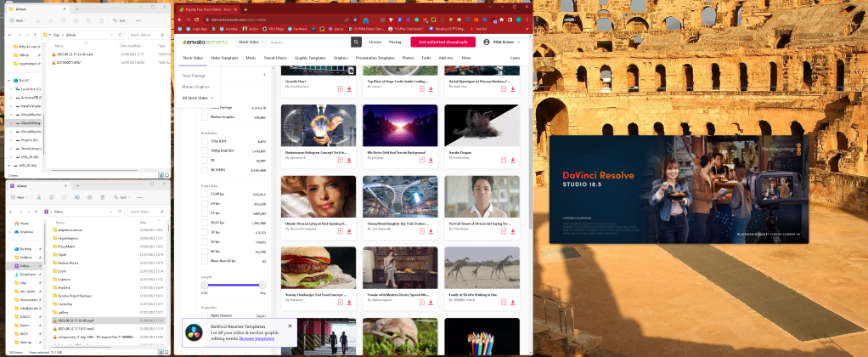Click Get unlimited downloads button

pos(442,42)
